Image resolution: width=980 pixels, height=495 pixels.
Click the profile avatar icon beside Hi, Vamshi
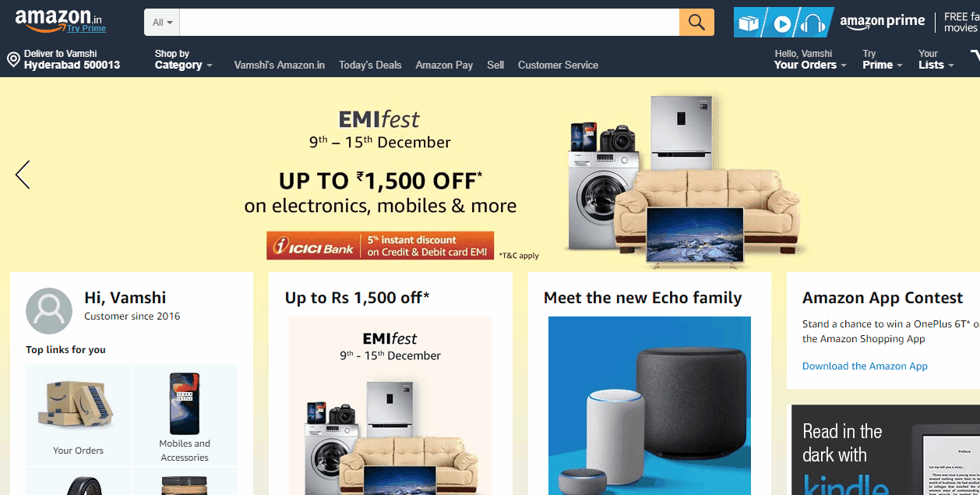coord(49,310)
